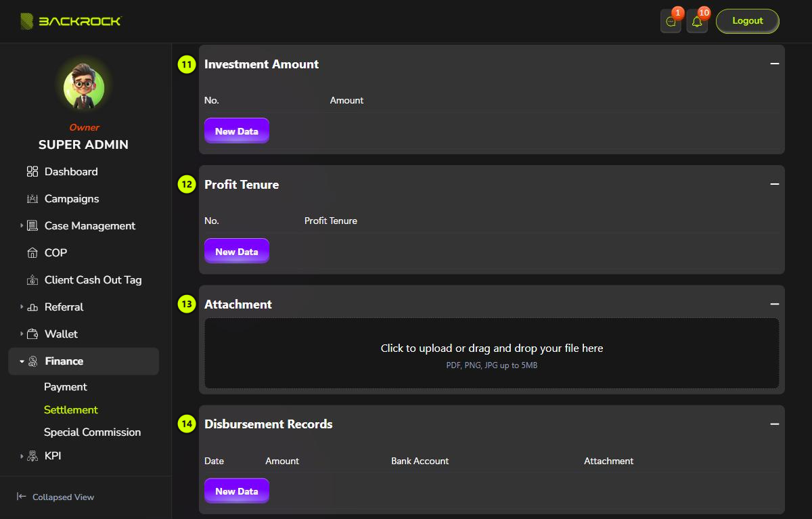The image size is (812, 519).
Task: Add New Data under Disbursement Records
Action: [237, 491]
